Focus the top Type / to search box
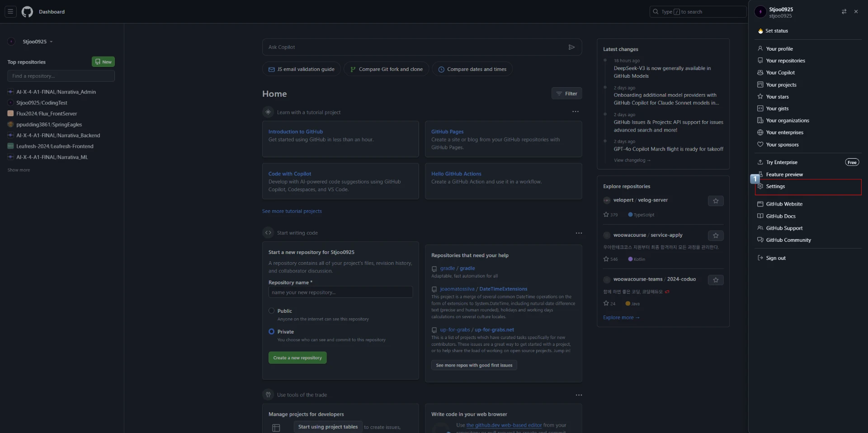868x433 pixels. pos(698,12)
